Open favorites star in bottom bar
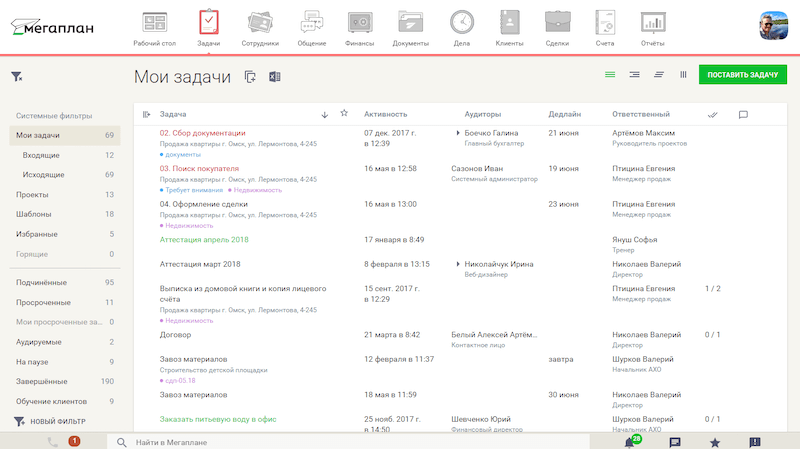This screenshot has width=800, height=449. (714, 441)
